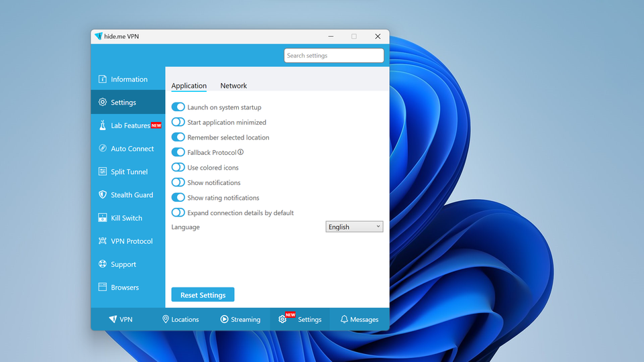
Task: Open the Support section
Action: click(x=128, y=264)
